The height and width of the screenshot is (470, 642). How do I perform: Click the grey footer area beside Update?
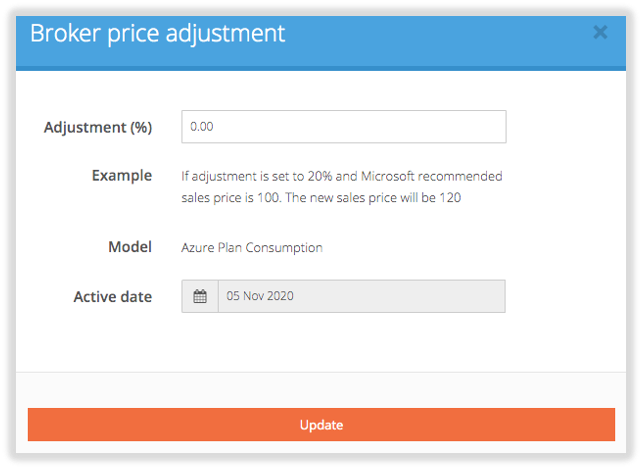320,390
